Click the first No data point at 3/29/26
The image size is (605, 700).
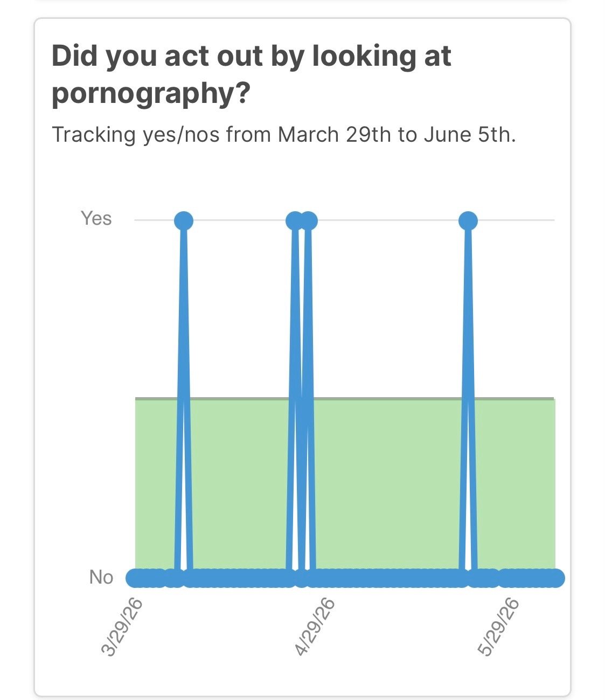coord(135,578)
